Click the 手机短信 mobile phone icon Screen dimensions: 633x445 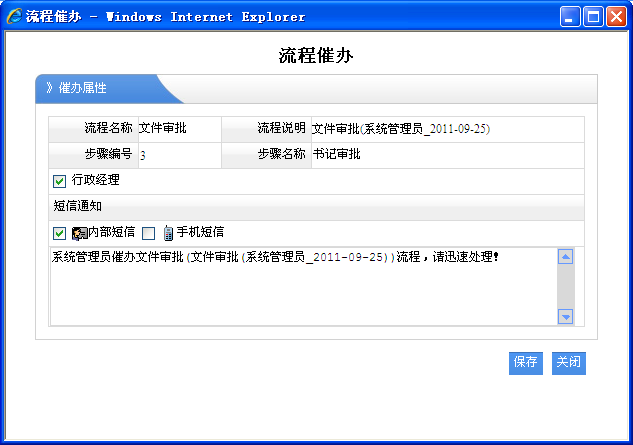point(168,233)
